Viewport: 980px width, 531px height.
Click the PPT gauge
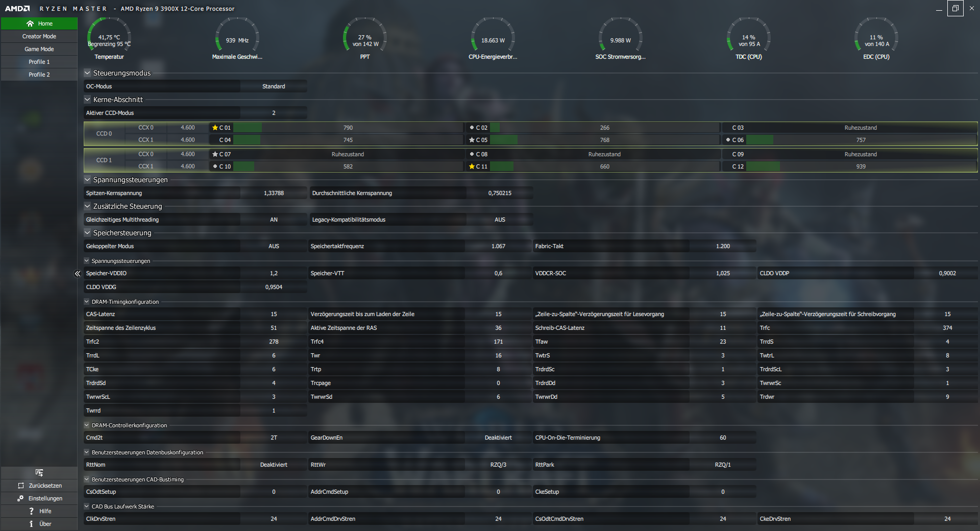coord(365,39)
